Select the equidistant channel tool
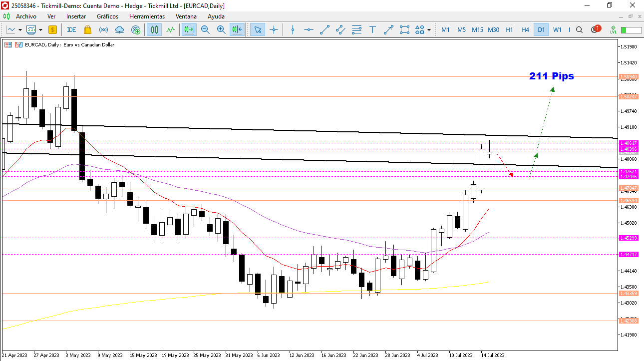644x361 pixels. pos(340,29)
